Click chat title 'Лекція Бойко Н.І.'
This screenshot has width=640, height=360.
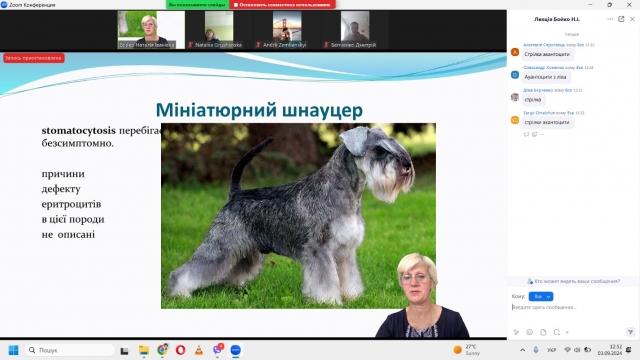click(557, 19)
